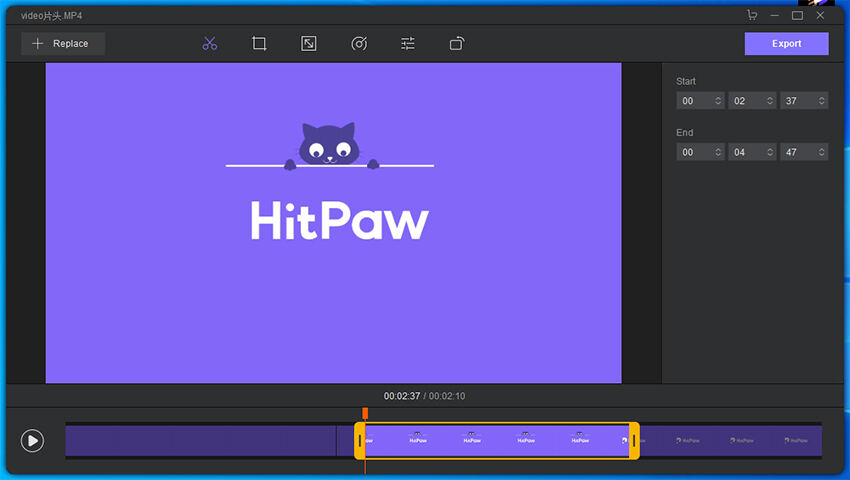Open the Resize tool
The image size is (850, 480).
tap(308, 43)
